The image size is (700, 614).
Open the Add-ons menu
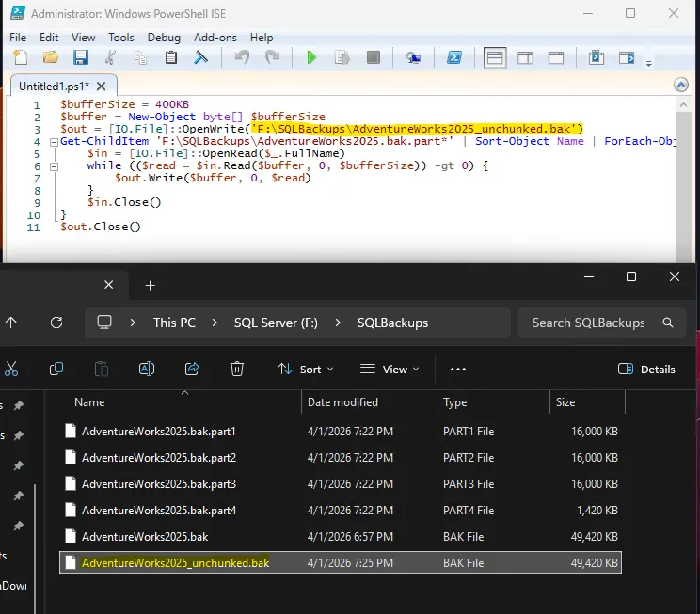tap(215, 38)
